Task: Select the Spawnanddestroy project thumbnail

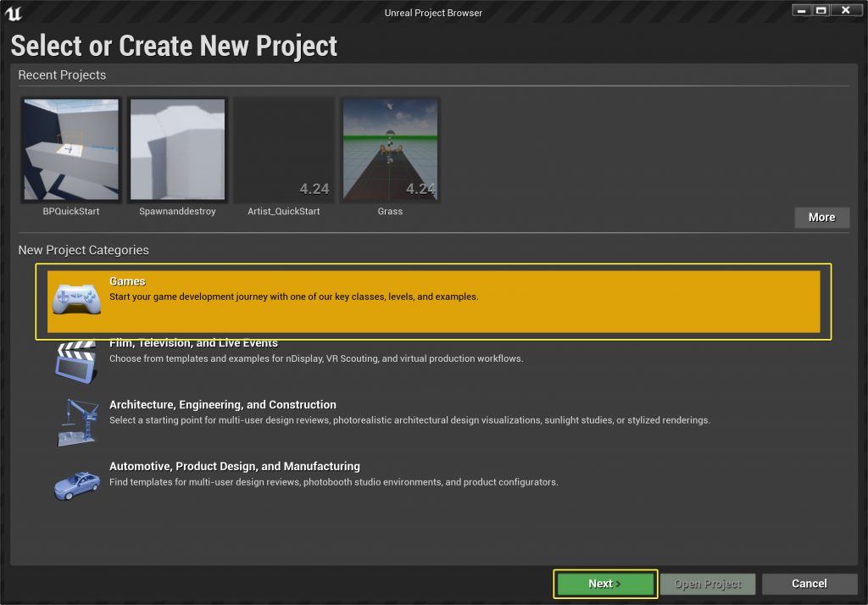Action: 177,150
